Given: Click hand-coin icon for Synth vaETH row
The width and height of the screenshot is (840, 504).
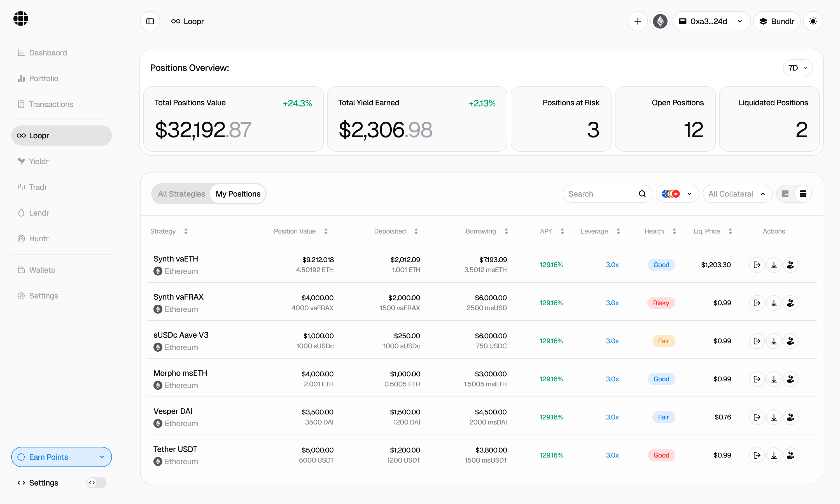Looking at the screenshot, I should (x=790, y=265).
